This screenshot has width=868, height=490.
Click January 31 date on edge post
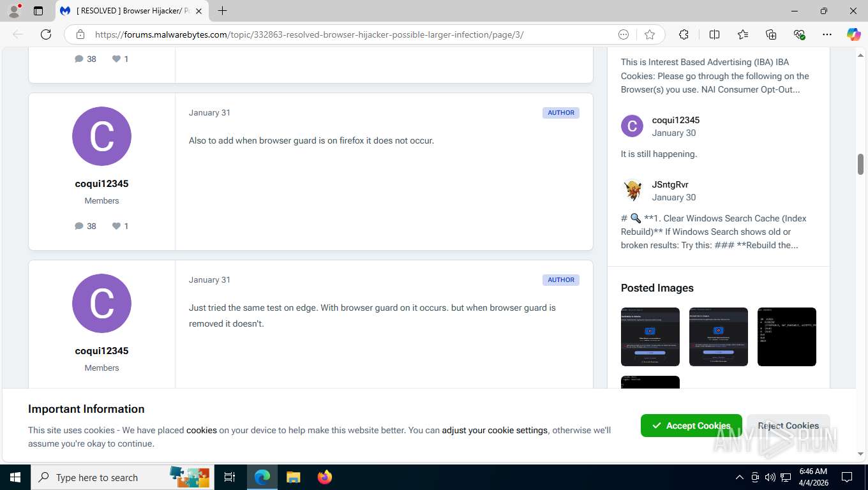coord(209,279)
